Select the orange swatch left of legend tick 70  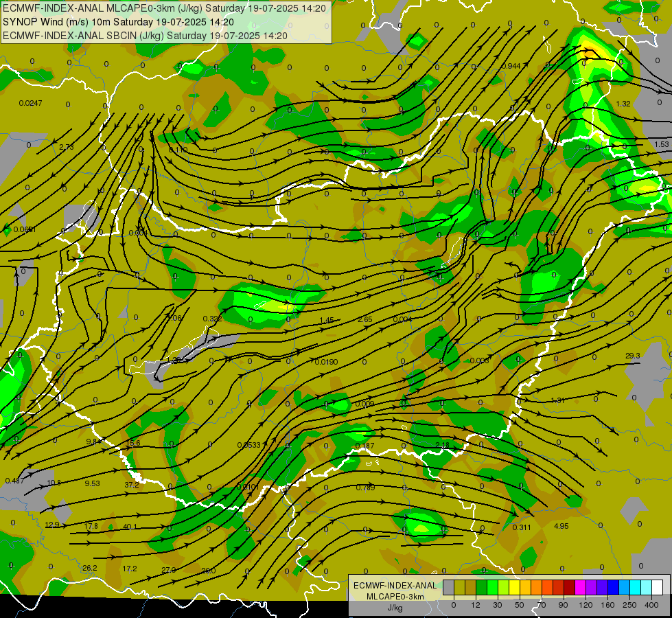(537, 588)
